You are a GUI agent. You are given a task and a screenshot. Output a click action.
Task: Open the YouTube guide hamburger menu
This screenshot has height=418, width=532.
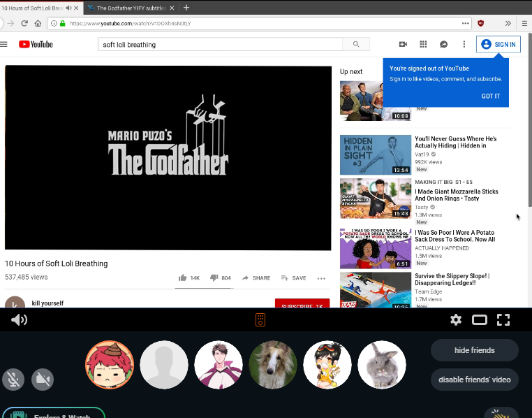pos(3,44)
